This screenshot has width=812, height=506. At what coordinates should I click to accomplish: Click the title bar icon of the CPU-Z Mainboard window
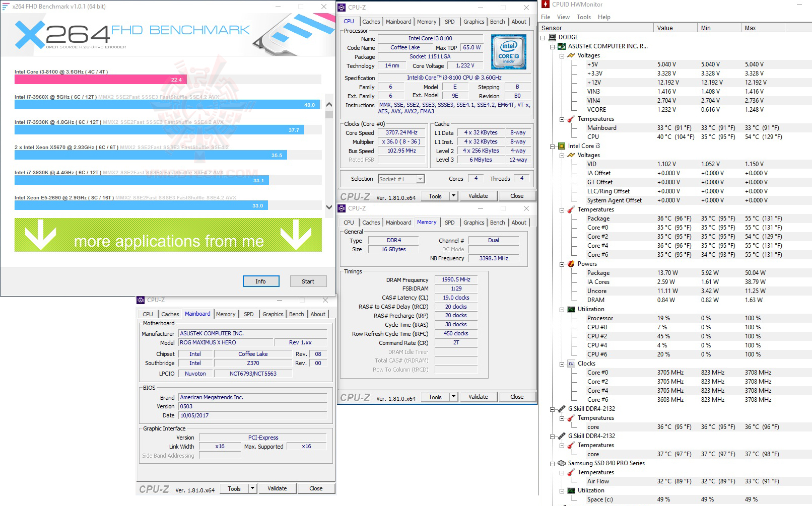point(141,300)
